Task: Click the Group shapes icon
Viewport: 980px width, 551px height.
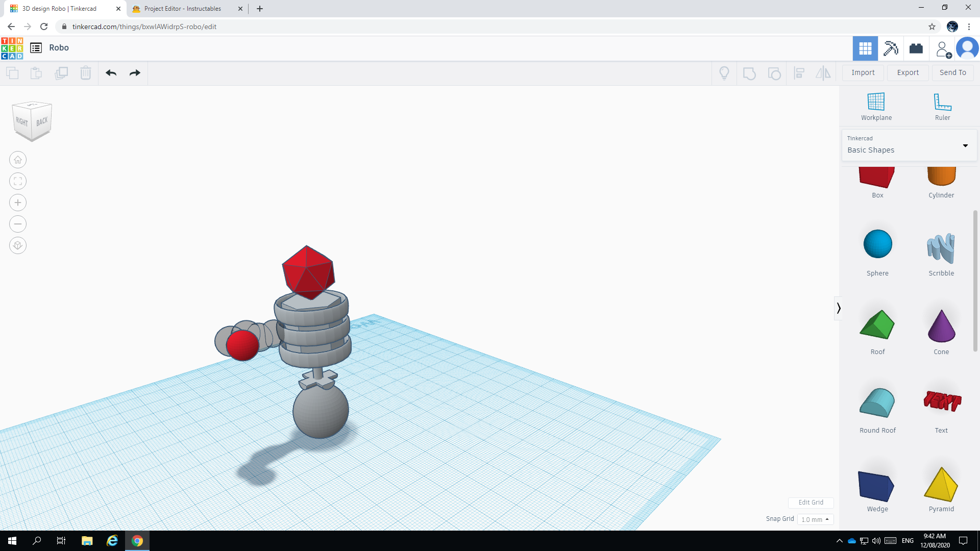Action: pos(749,73)
